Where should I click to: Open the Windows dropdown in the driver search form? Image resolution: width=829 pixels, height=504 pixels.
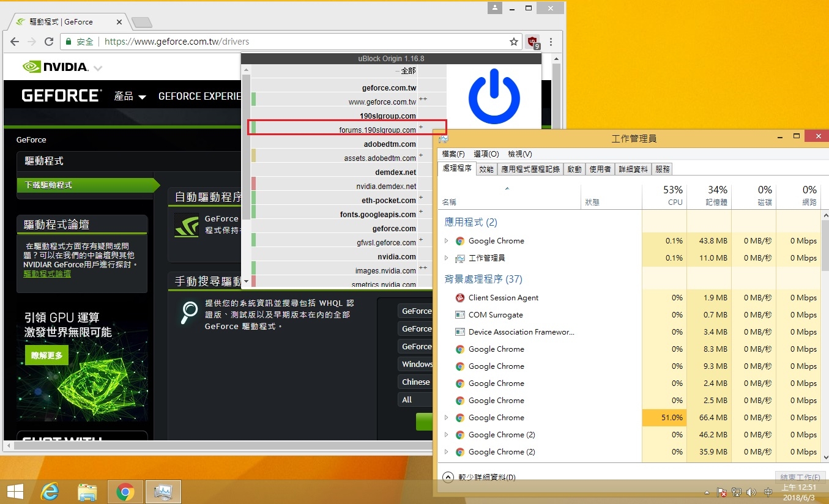[x=415, y=365]
